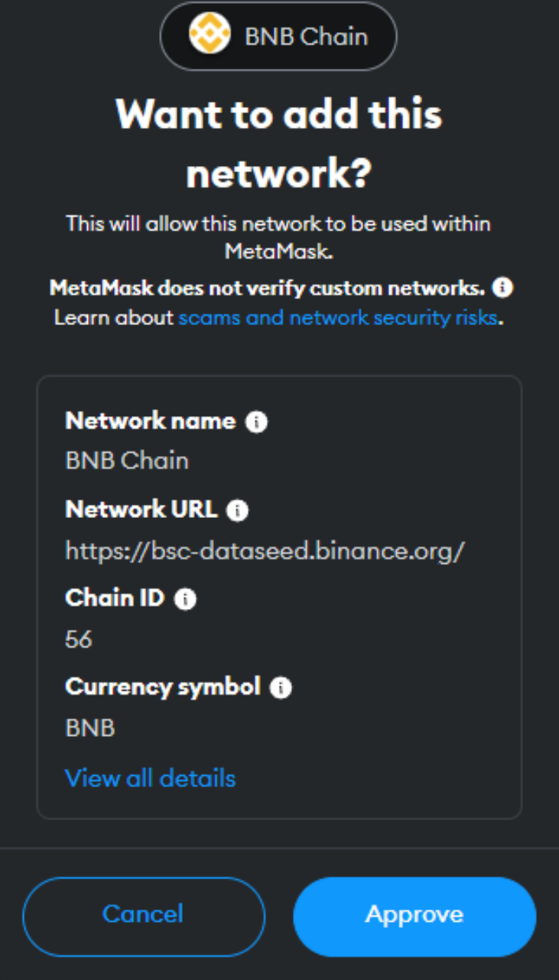This screenshot has height=980, width=559.
Task: Click the Chain ID value 56
Action: click(79, 639)
